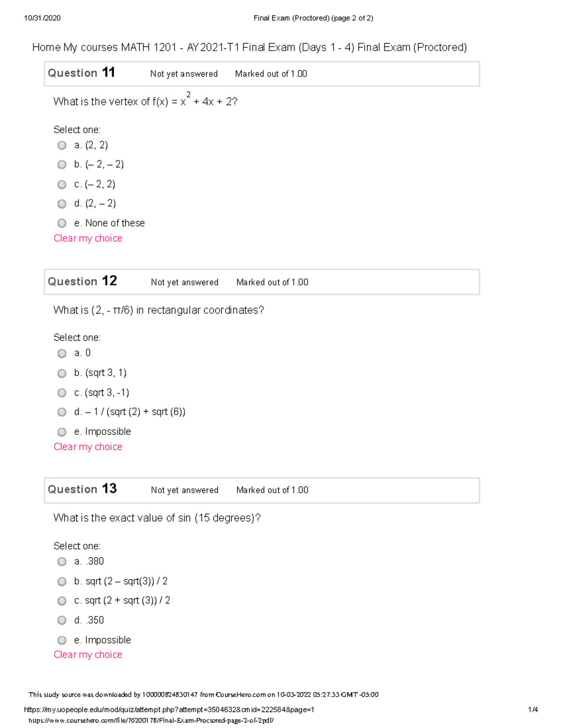563x728 pixels.
Task: Select "Impossible" in Question 12
Action: pyautogui.click(x=61, y=431)
